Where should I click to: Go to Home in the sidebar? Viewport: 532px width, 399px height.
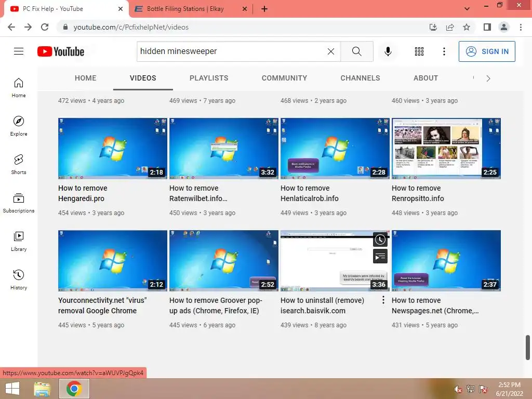[x=19, y=88]
